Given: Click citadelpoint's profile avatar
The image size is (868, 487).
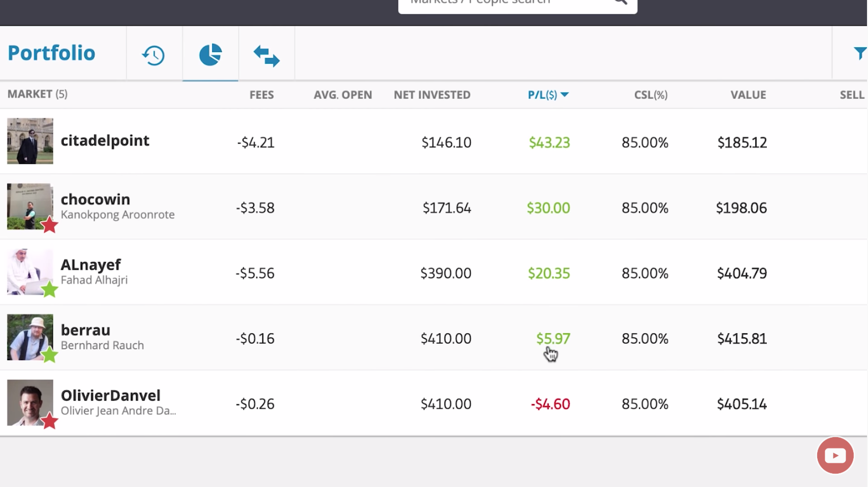Looking at the screenshot, I should pos(30,141).
